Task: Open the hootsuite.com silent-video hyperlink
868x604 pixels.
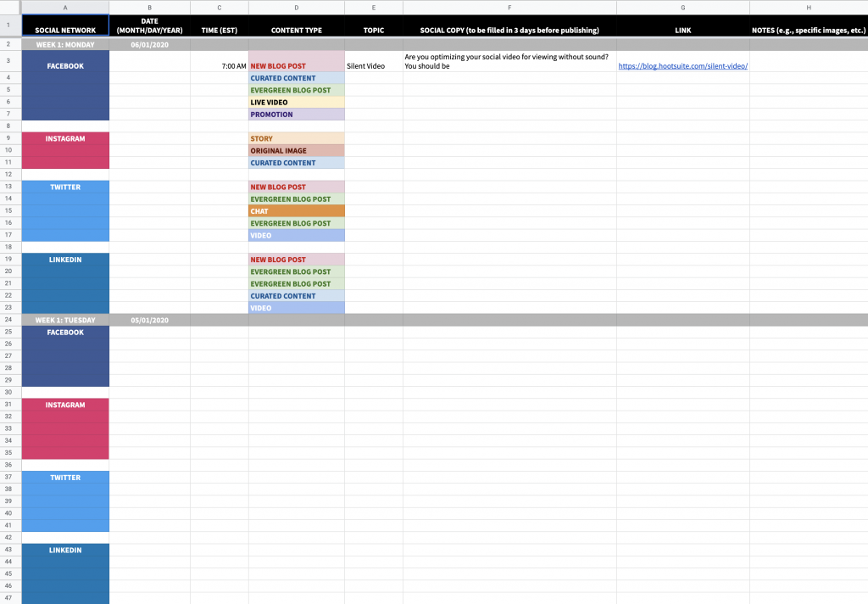Action: 682,65
